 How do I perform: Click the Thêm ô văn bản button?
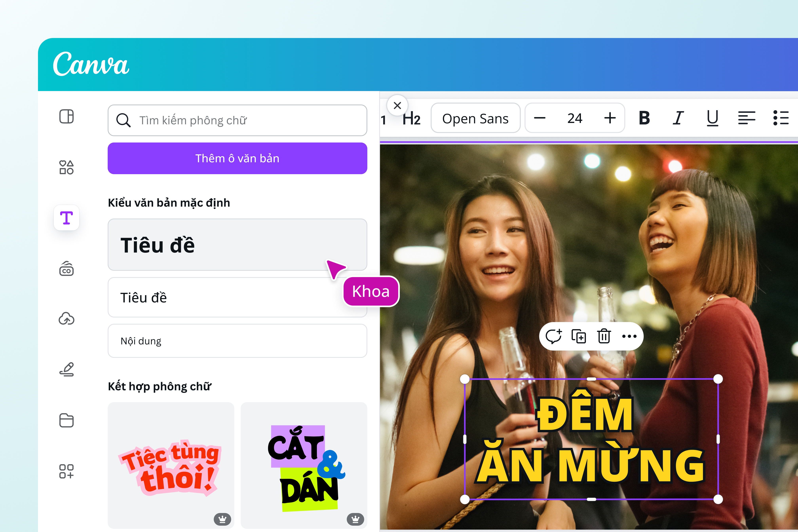[x=237, y=158]
